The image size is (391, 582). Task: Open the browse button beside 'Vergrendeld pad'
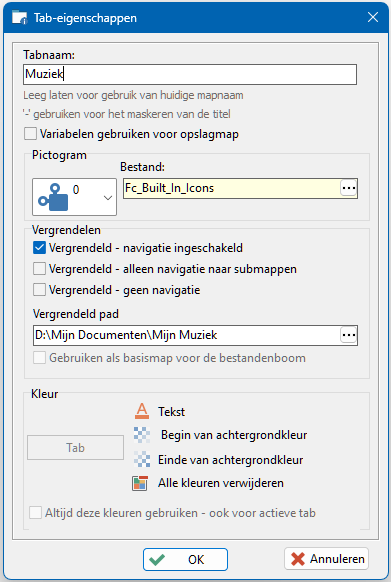349,335
